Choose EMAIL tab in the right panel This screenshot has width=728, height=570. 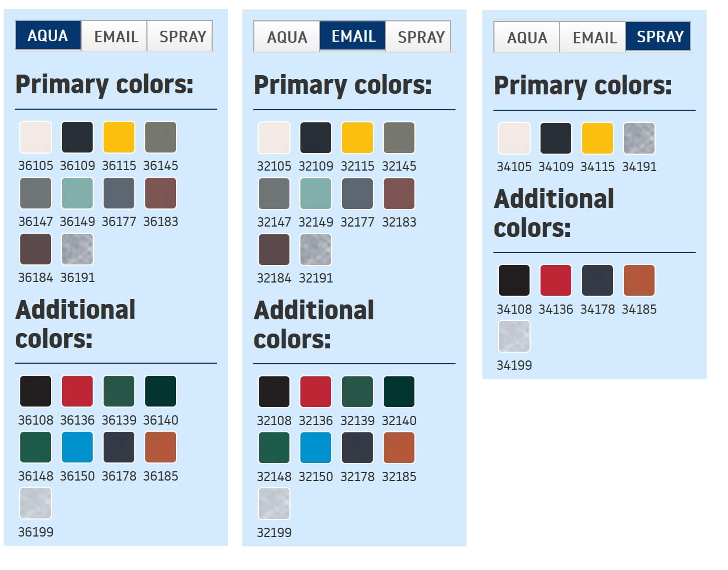tap(594, 38)
